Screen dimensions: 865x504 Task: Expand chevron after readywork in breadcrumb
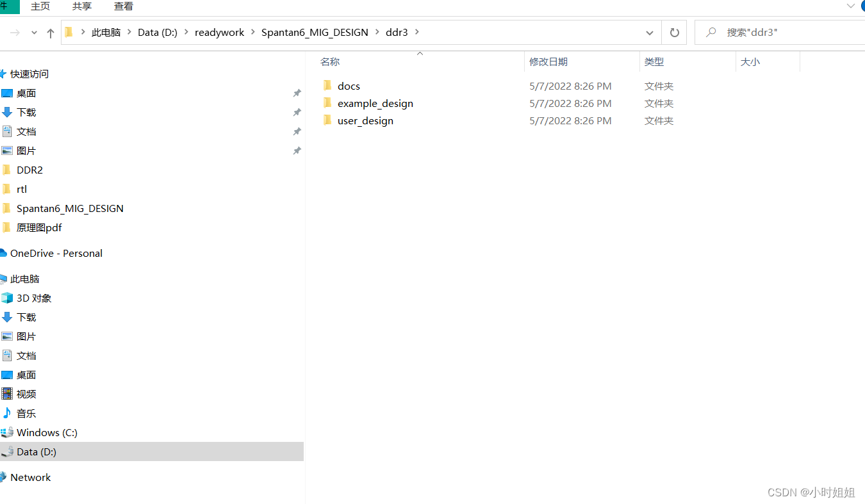(x=252, y=32)
